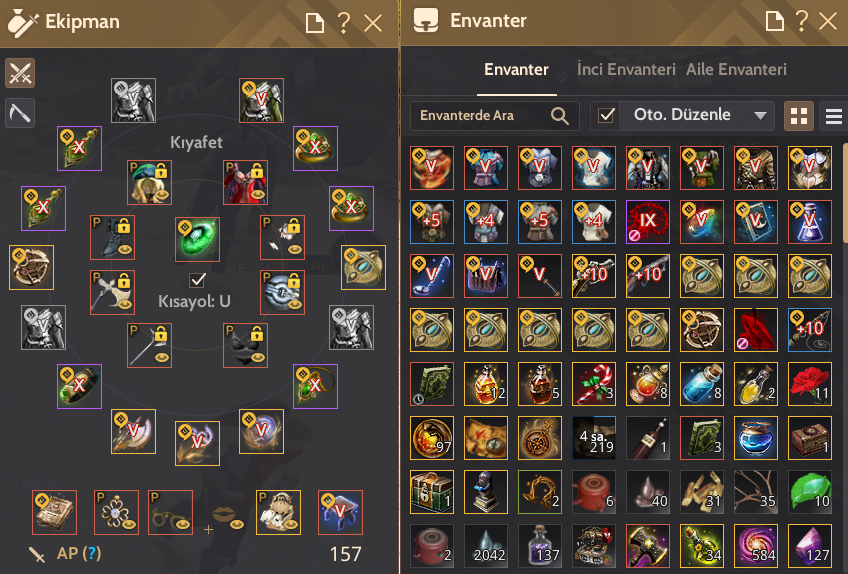
Task: Select the crossed swords combat gear icon
Action: [20, 72]
